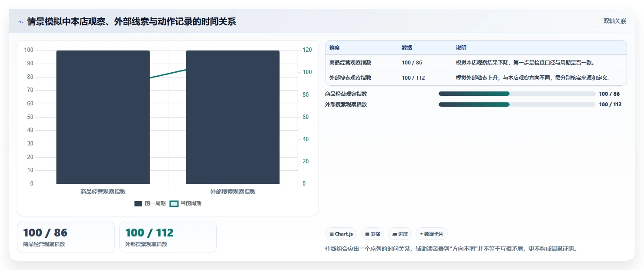This screenshot has width=644, height=270.
Task: Click the right axis value 120
Action: (x=307, y=50)
